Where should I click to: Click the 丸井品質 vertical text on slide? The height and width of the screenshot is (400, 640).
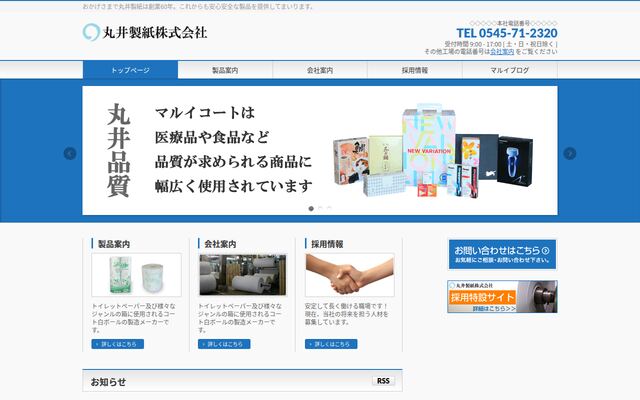coord(118,150)
